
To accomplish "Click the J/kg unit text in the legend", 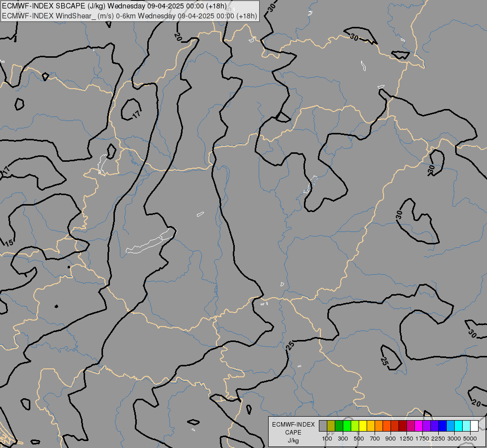I will [x=293, y=441].
